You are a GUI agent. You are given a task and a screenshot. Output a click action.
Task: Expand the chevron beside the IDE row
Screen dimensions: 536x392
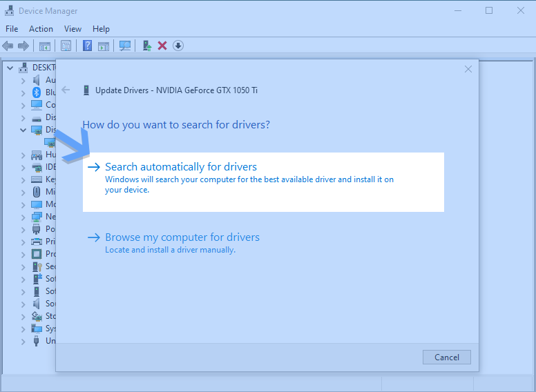point(23,167)
